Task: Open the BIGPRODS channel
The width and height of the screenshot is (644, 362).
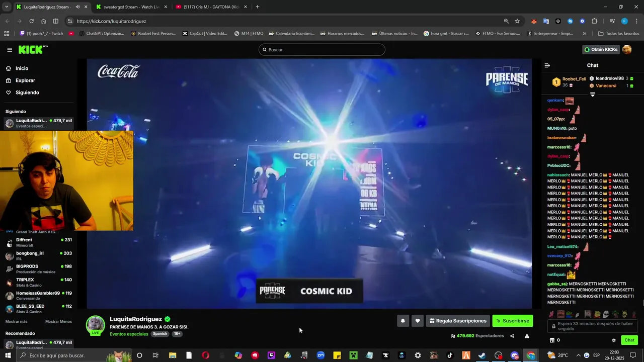Action: coord(38,269)
